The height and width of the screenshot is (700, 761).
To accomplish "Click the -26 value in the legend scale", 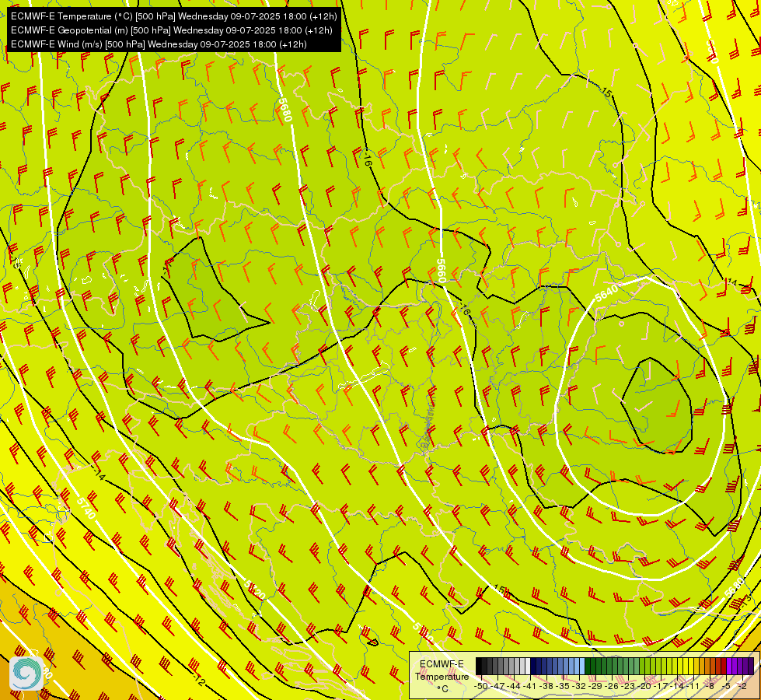I will [612, 686].
